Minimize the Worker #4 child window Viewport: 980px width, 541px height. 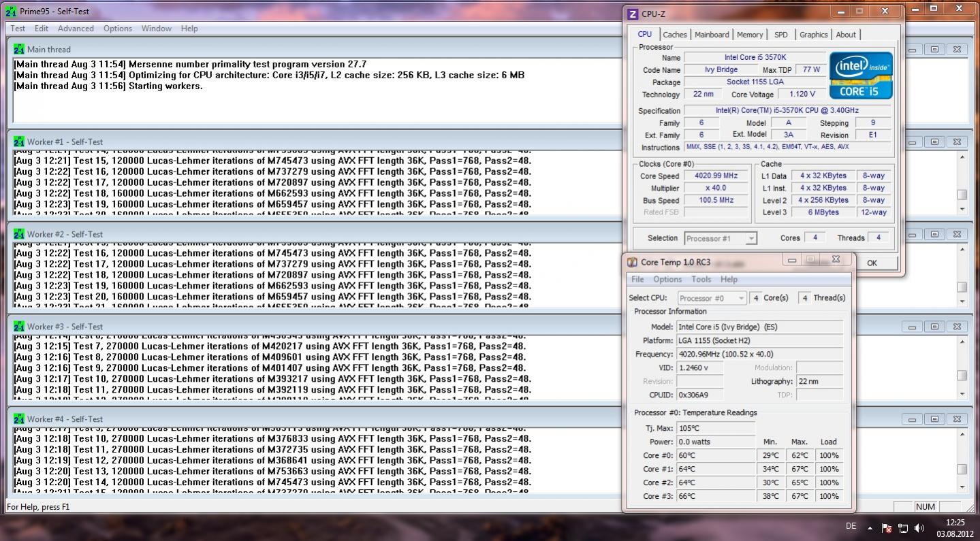pyautogui.click(x=913, y=420)
